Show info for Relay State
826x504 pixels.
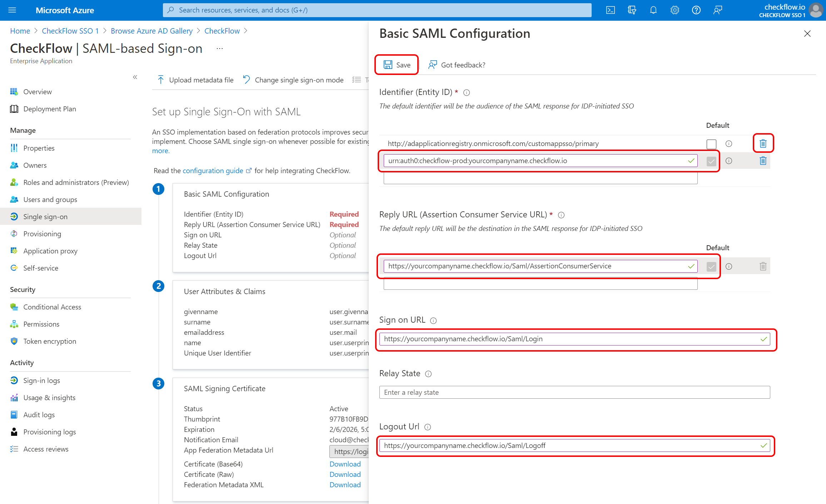pos(428,374)
